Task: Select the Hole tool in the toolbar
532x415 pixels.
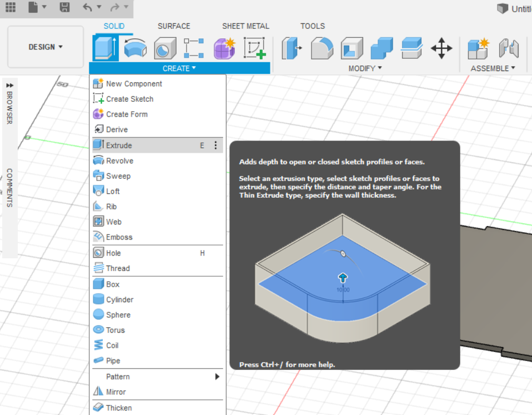Action: [x=165, y=48]
